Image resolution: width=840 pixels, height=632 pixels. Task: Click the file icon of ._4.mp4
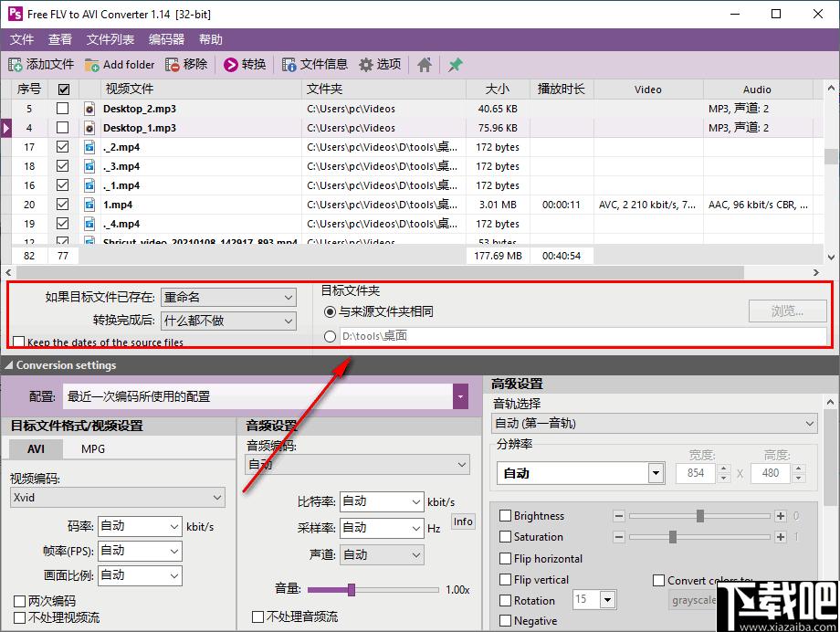89,224
